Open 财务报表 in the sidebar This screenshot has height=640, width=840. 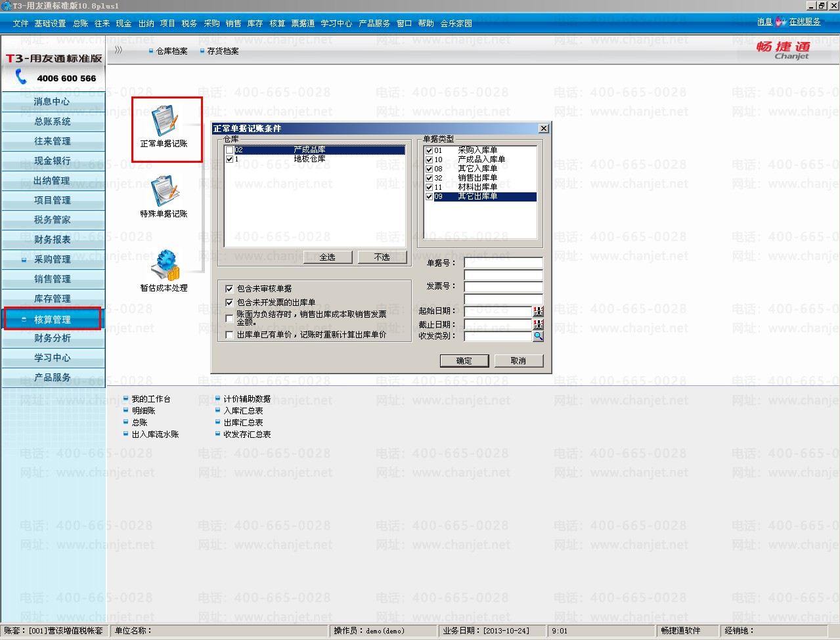pos(53,240)
